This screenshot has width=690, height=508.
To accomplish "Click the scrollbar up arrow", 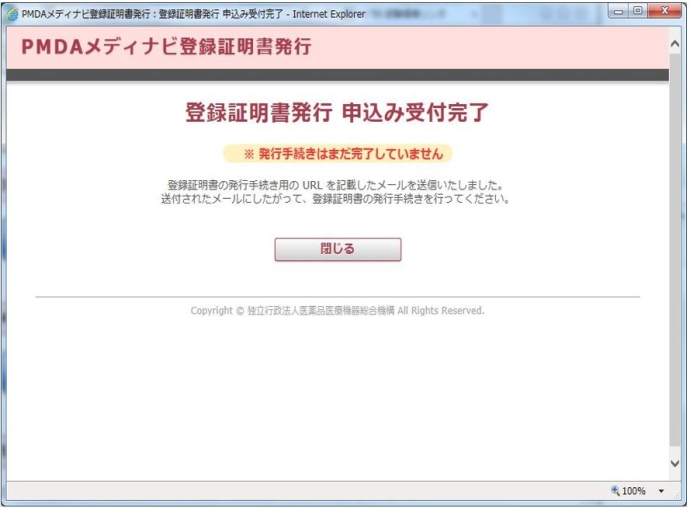I will point(675,44).
